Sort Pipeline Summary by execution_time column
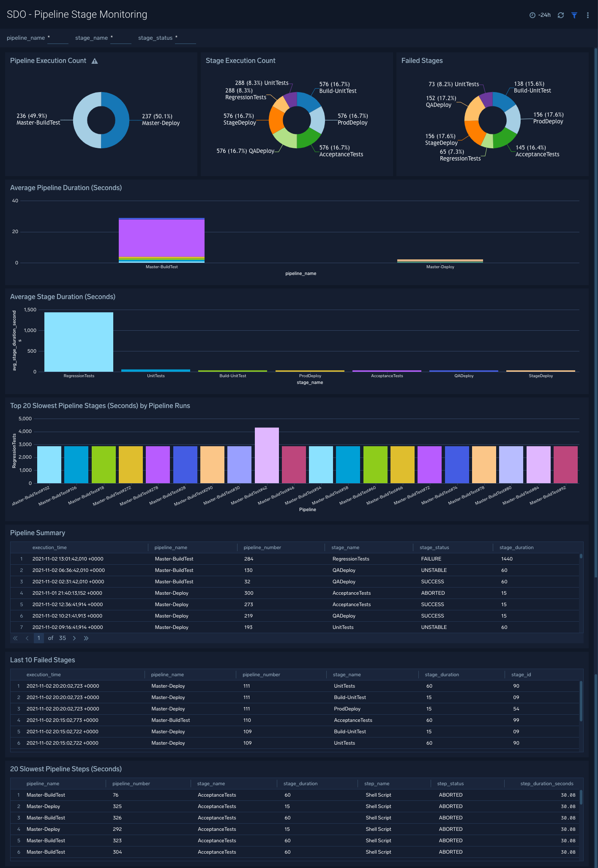Screen dimensions: 598x868 49,547
